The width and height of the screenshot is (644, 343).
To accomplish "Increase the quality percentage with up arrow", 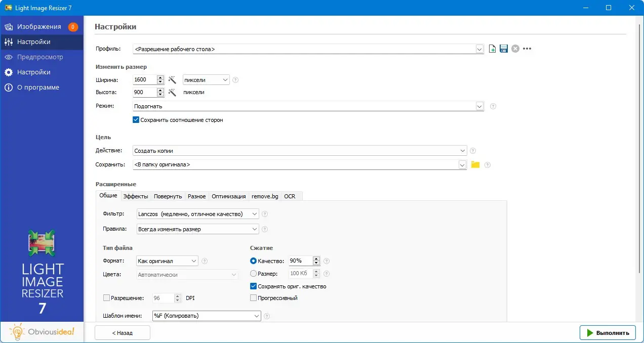I will click(x=316, y=259).
